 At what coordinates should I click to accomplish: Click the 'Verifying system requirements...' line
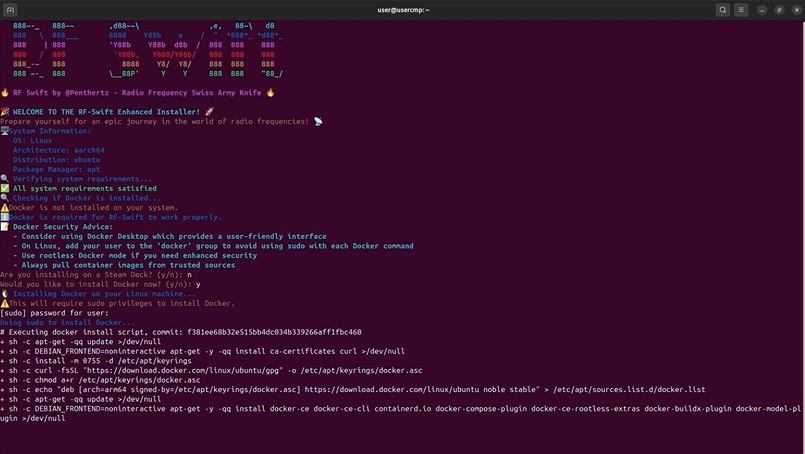coord(76,179)
